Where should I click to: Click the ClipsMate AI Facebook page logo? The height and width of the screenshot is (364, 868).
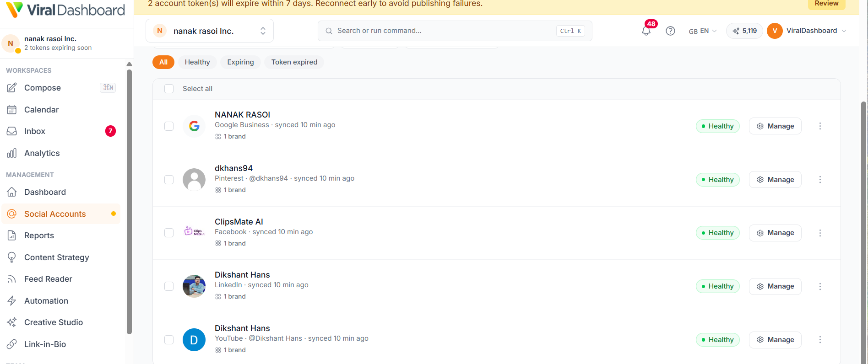[194, 233]
